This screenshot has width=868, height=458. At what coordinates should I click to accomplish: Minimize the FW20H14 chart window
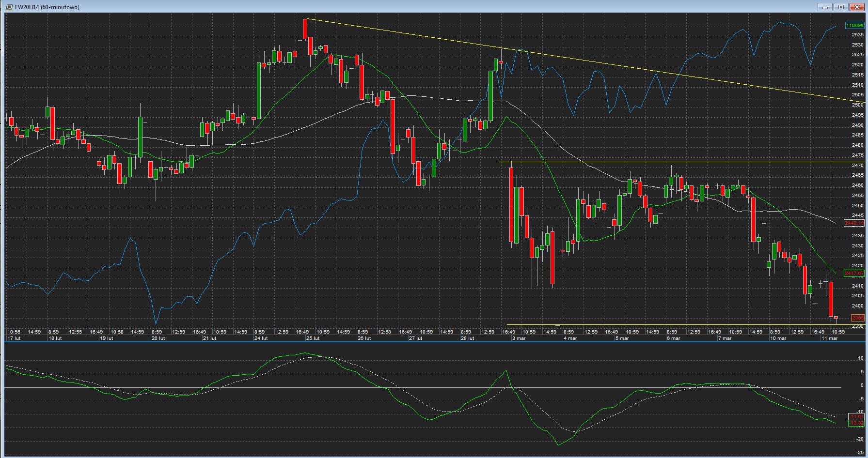(825, 7)
